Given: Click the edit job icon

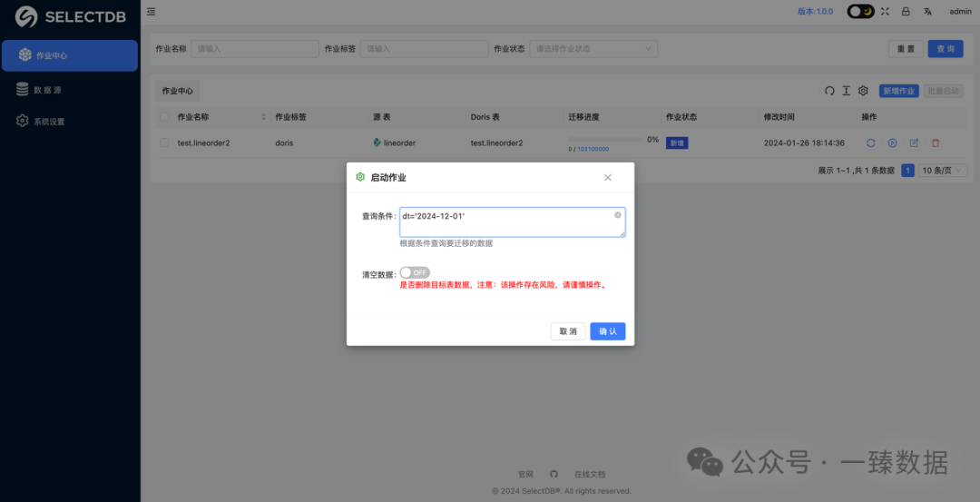Looking at the screenshot, I should click(x=914, y=143).
